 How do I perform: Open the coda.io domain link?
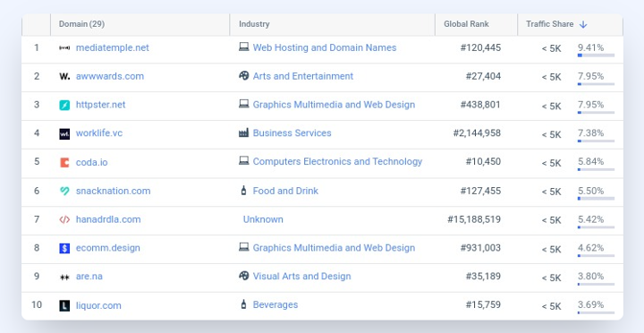coord(91,162)
